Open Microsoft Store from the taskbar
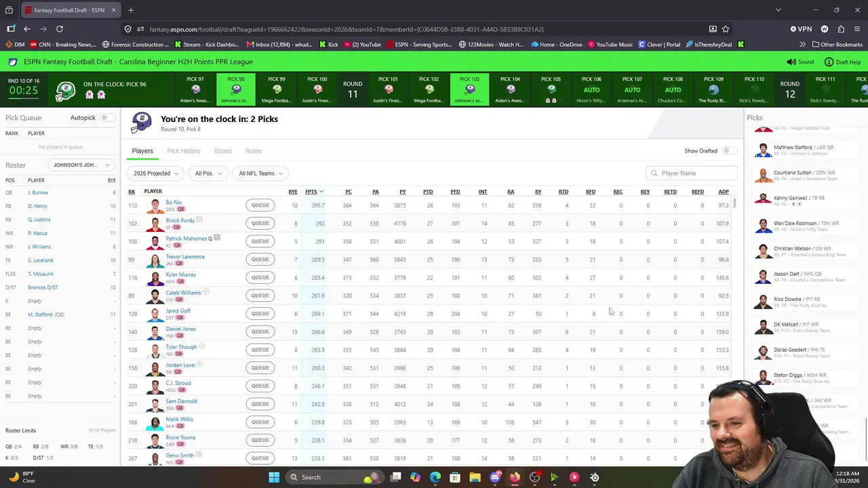Viewport: 868px width, 488px height. tap(455, 477)
